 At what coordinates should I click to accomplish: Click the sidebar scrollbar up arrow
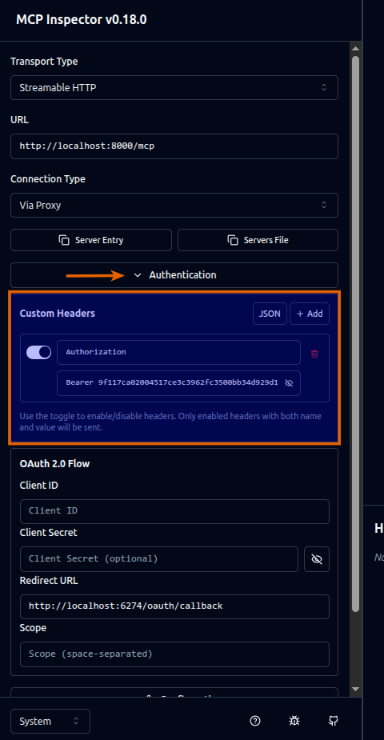[356, 49]
